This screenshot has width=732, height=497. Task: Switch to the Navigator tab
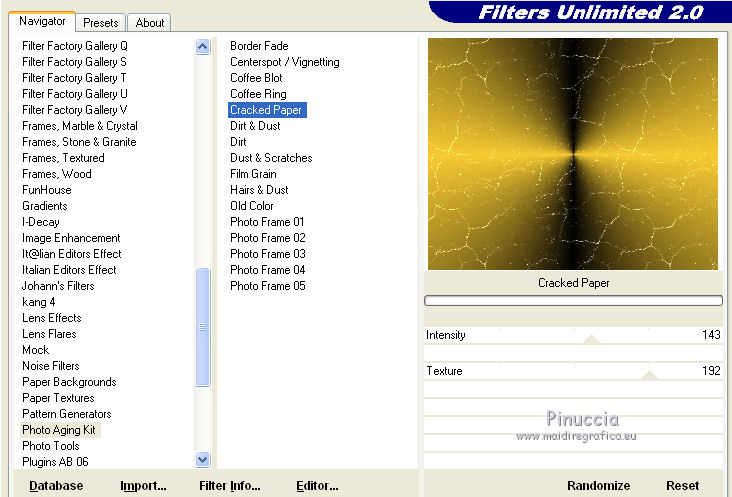point(42,21)
